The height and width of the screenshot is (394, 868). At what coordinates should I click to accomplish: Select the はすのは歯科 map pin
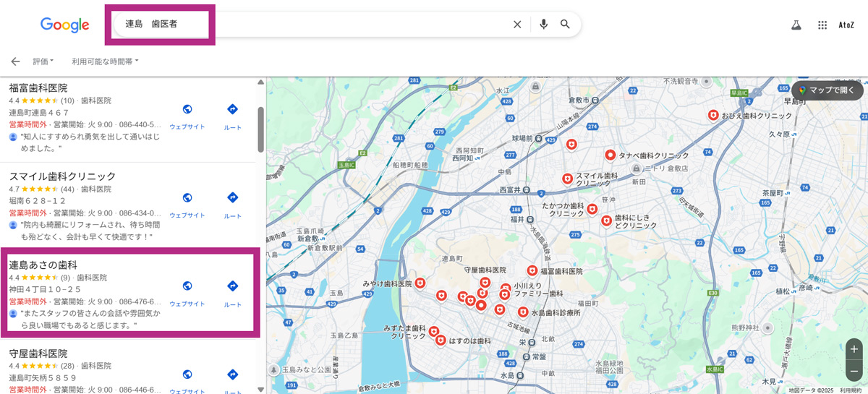click(x=441, y=340)
